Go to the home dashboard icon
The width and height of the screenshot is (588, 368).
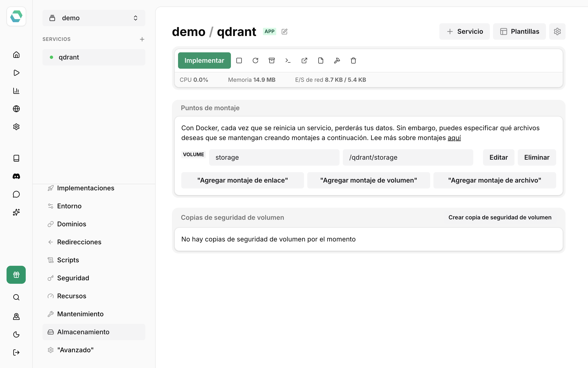[16, 55]
